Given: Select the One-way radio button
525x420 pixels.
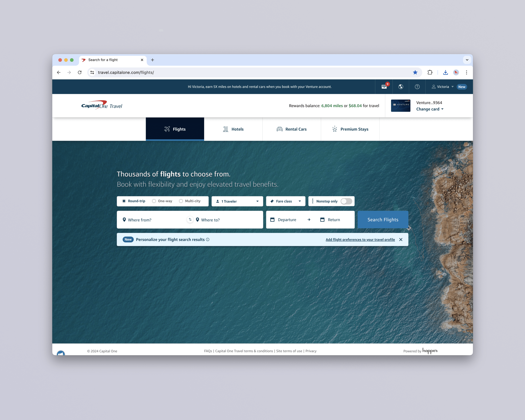Looking at the screenshot, I should (154, 201).
